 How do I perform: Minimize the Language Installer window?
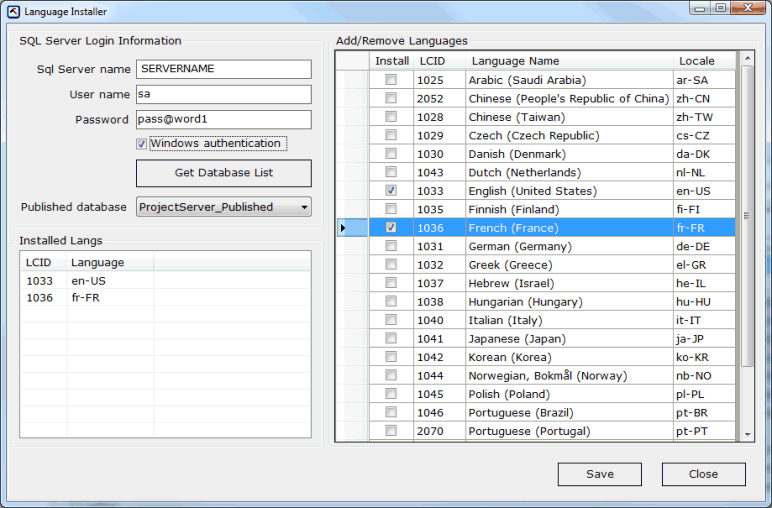[700, 8]
